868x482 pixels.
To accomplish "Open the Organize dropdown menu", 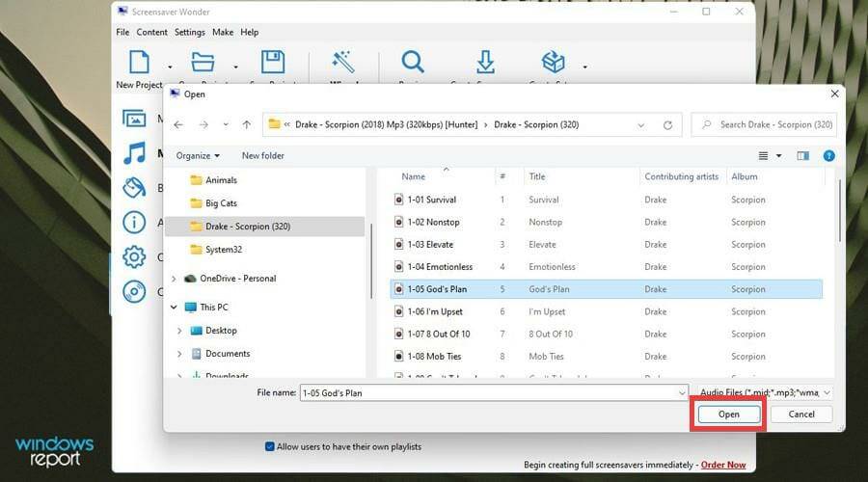I will (198, 156).
